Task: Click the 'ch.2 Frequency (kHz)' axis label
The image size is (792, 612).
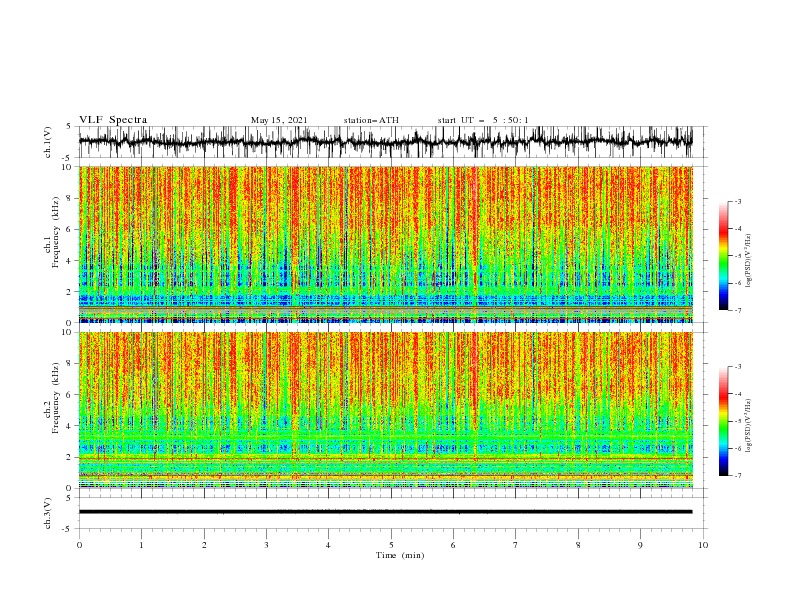Action: click(x=52, y=398)
